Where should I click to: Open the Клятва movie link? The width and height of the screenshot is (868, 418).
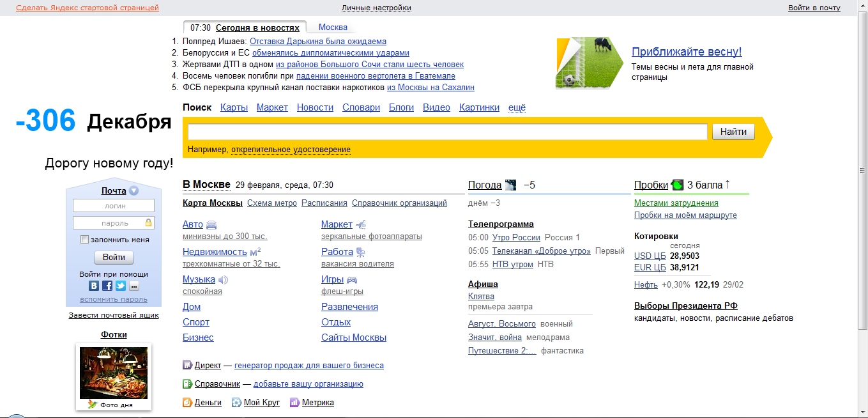click(481, 297)
